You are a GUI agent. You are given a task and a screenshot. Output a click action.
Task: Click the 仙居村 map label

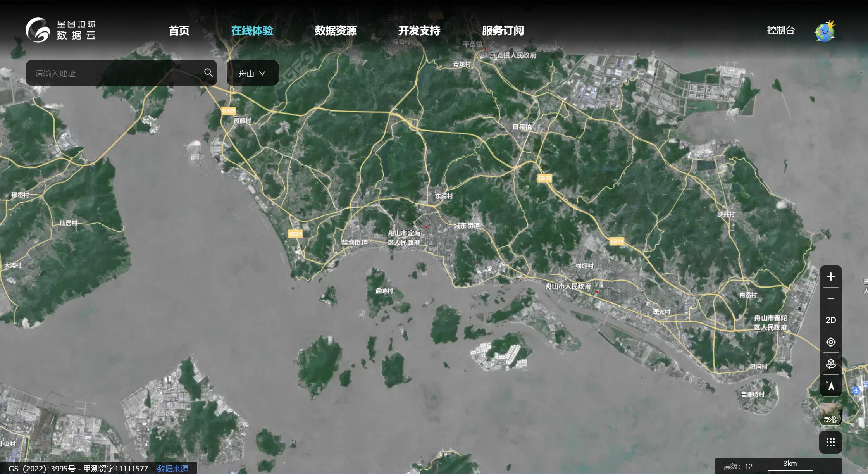pyautogui.click(x=68, y=223)
